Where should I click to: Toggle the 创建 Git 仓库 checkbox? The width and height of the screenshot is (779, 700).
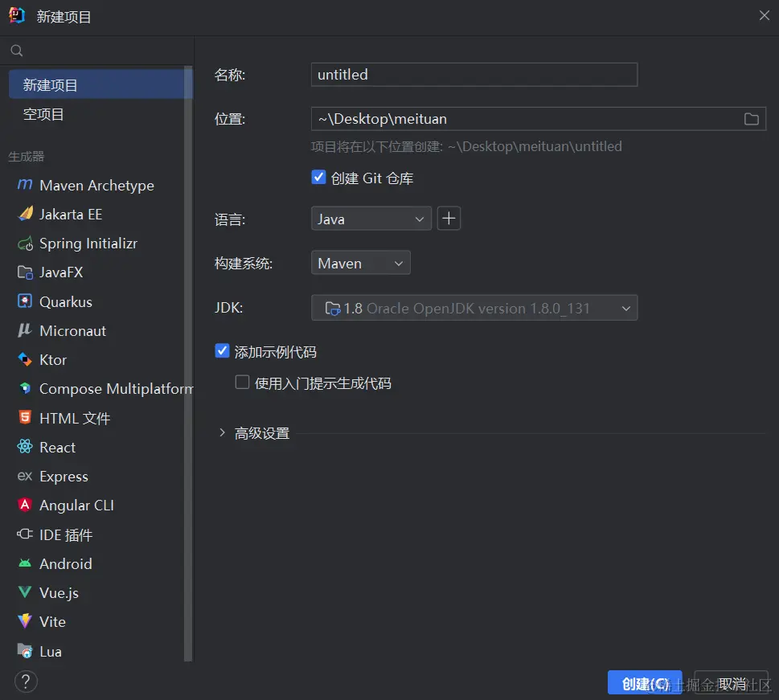[x=318, y=178]
